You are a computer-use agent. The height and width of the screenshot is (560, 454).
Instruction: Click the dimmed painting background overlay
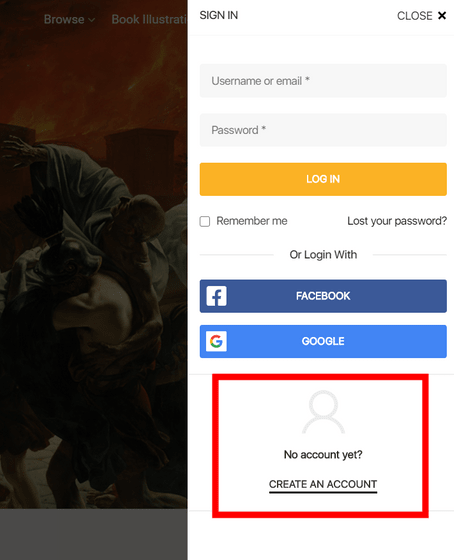(94, 271)
